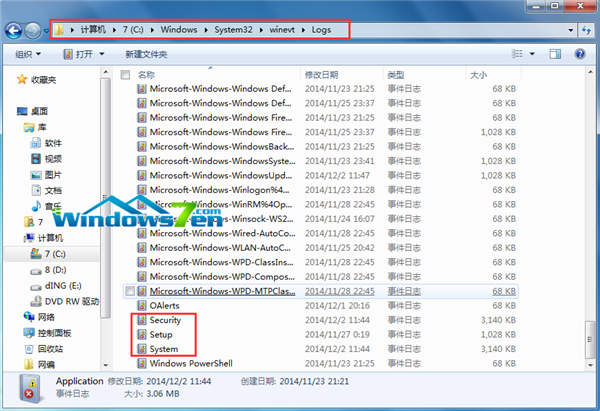Screen dimensions: 600x411
Task: Click the refresh button next to the address bar
Action: 587,30
